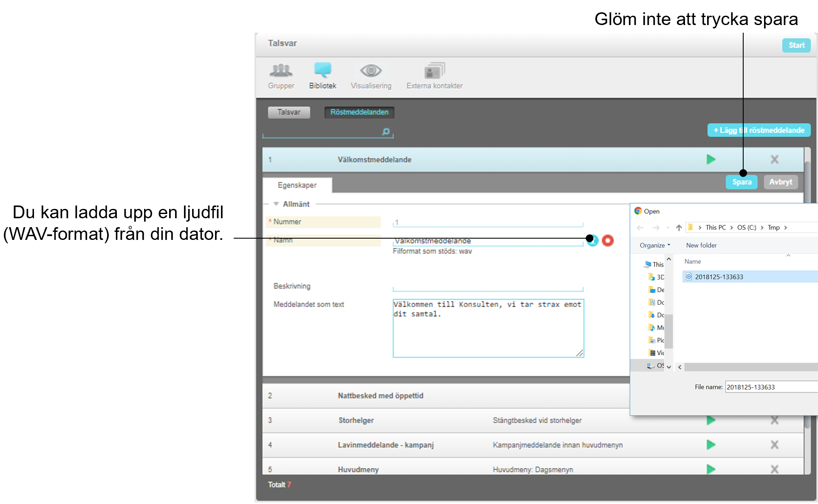Click New folder in Open dialog
Screen dimensions: 818x504
pyautogui.click(x=701, y=245)
